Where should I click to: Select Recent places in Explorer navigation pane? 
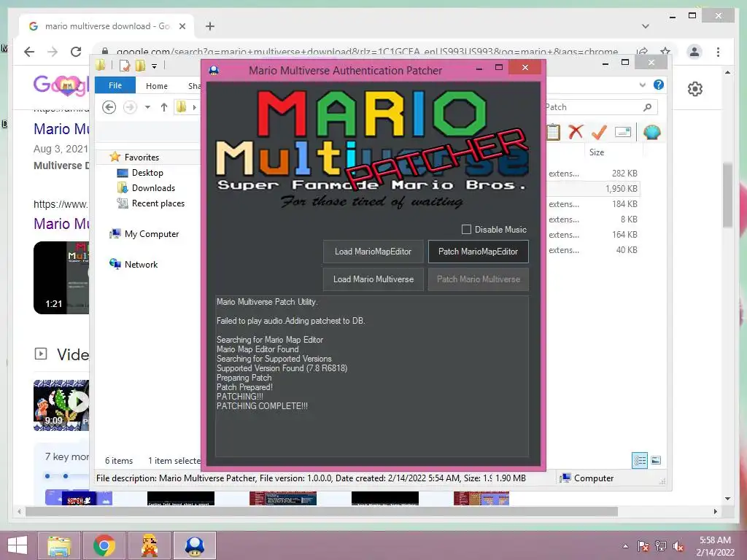pyautogui.click(x=158, y=203)
